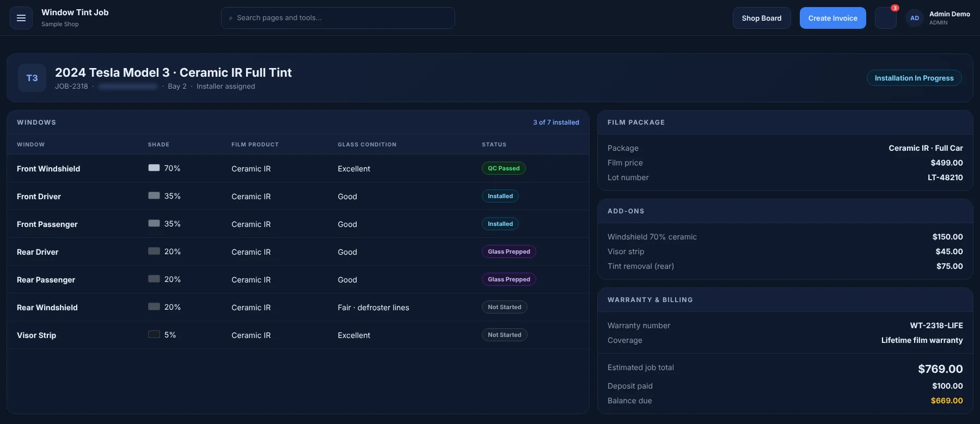This screenshot has height=424, width=980.
Task: Click the Front Windshield 70% shade swatch
Action: coord(154,168)
